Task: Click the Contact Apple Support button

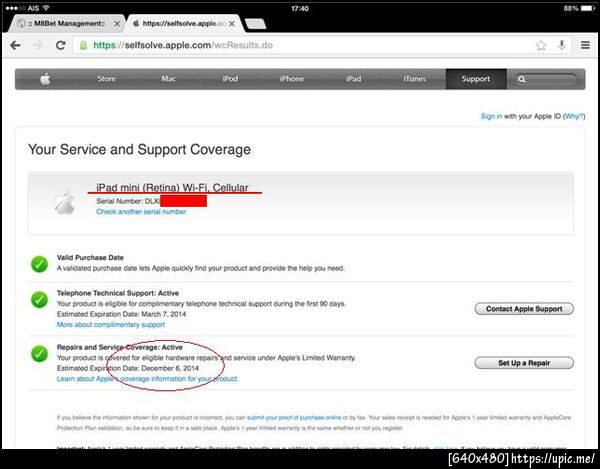Action: coord(524,309)
